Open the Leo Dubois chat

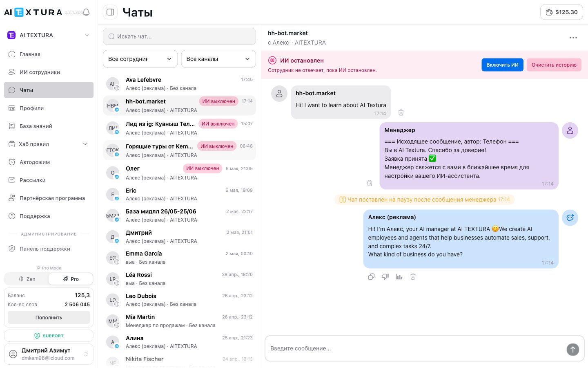point(179,300)
